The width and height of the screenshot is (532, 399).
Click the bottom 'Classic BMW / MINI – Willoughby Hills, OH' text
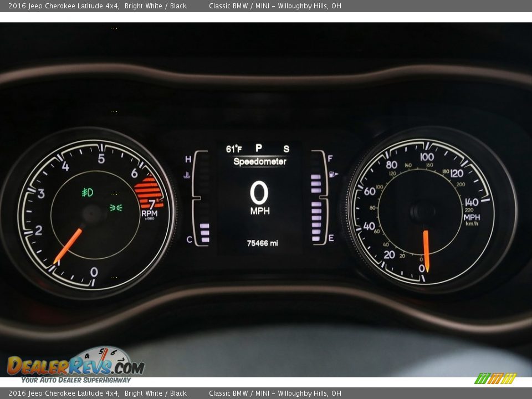click(x=275, y=393)
